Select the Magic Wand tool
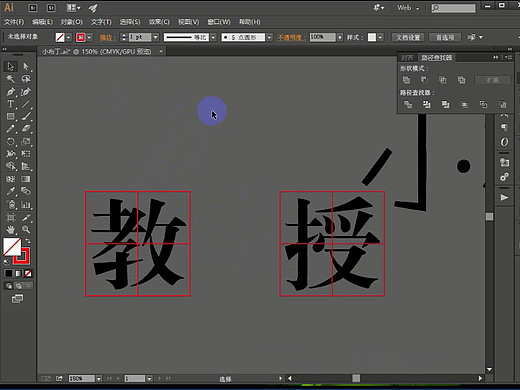The height and width of the screenshot is (390, 520). (11, 79)
